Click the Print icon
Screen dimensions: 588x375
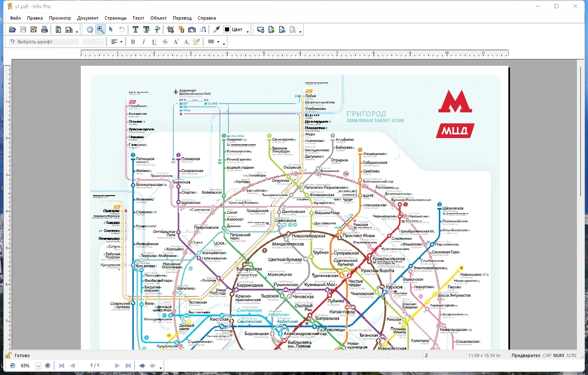(44, 30)
